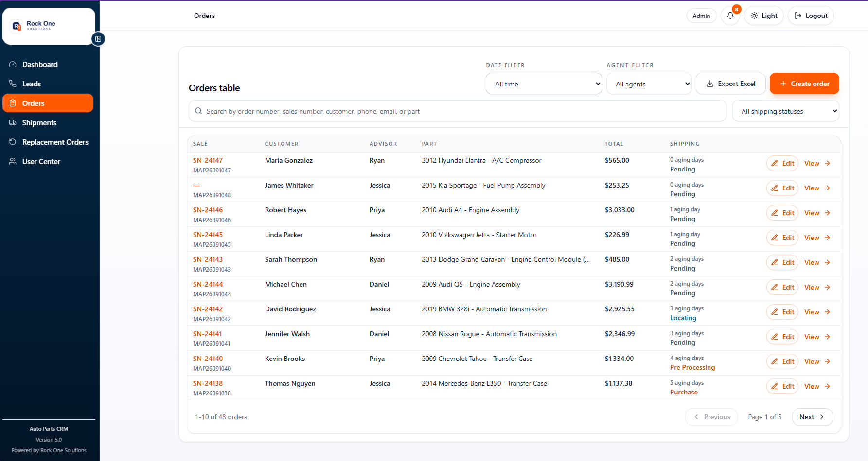Image resolution: width=868 pixels, height=461 pixels.
Task: Open notifications bell icon
Action: pyautogui.click(x=730, y=16)
